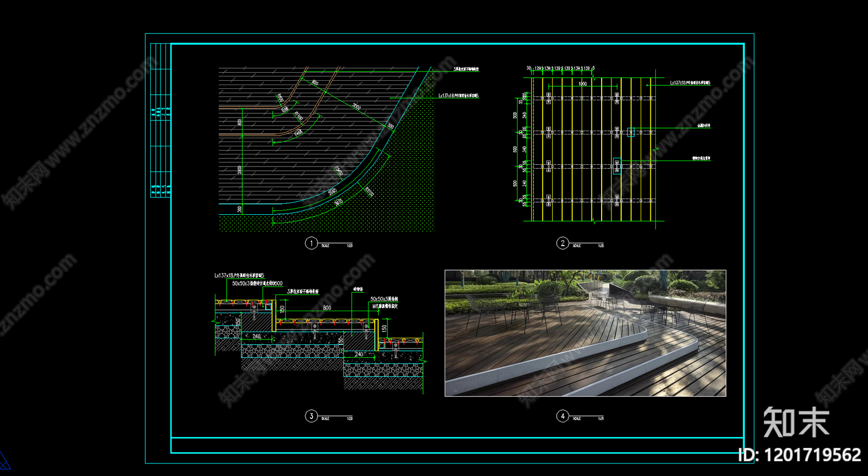This screenshot has width=868, height=476.
Task: Select the 240 dimension under lower step
Action: tap(359, 354)
